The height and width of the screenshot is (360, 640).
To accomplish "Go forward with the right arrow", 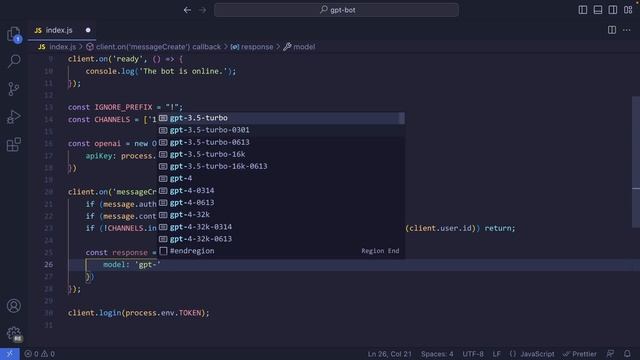I will (202, 10).
